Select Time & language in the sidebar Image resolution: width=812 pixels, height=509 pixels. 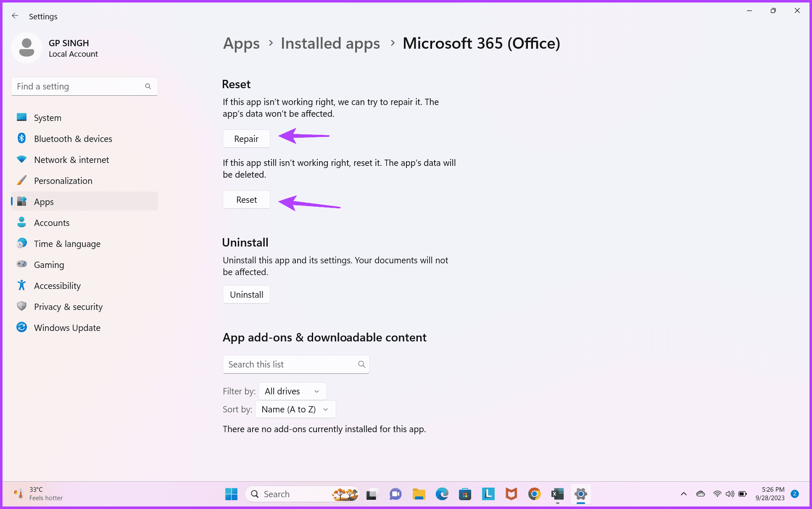tap(67, 244)
